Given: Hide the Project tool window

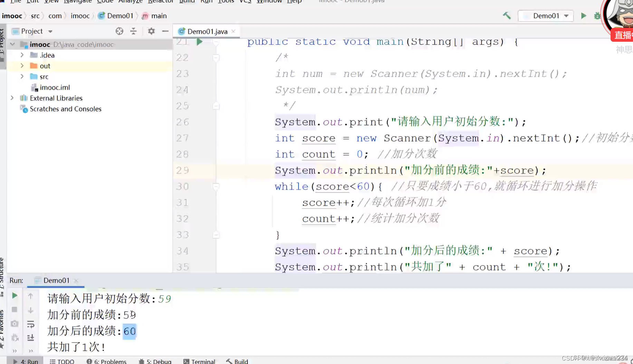Looking at the screenshot, I should click(165, 31).
